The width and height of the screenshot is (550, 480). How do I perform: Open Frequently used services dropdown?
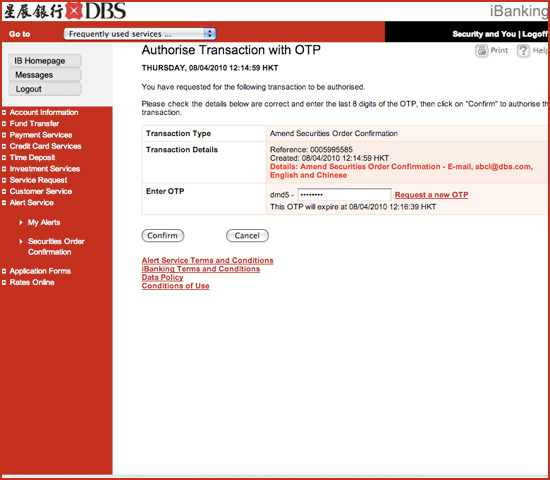(140, 34)
